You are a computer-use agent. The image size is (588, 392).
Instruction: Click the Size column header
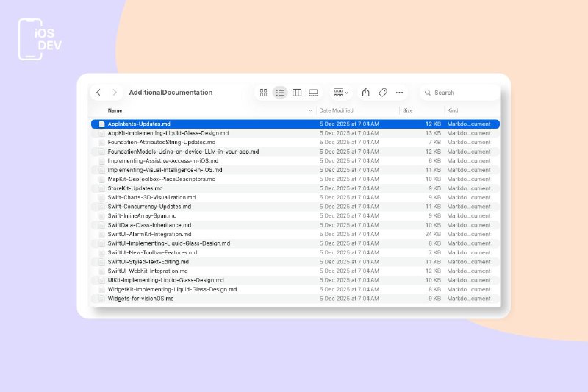tap(407, 110)
